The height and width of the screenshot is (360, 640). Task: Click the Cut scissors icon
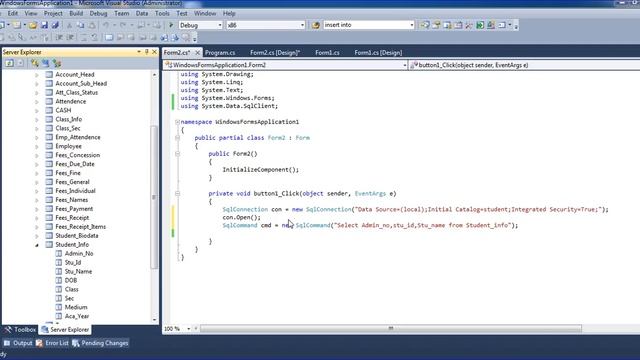pos(69,25)
